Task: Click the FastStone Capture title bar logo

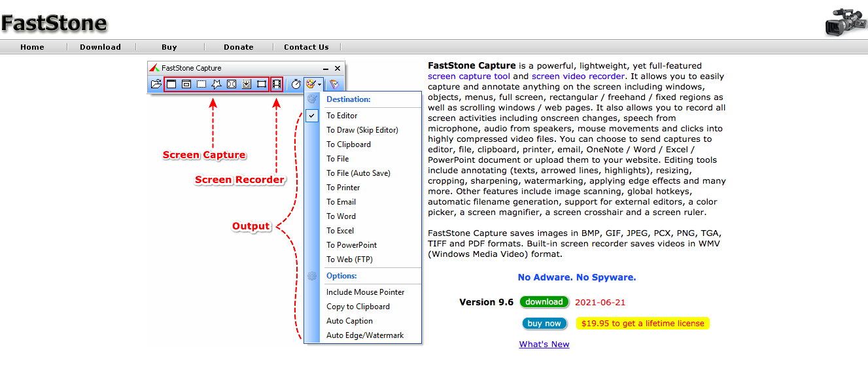Action: 154,68
